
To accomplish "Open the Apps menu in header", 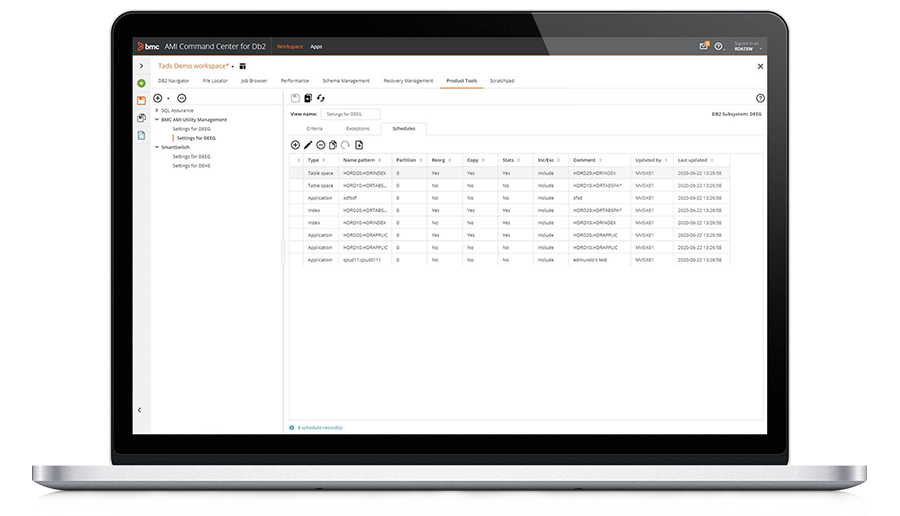I will [x=316, y=46].
